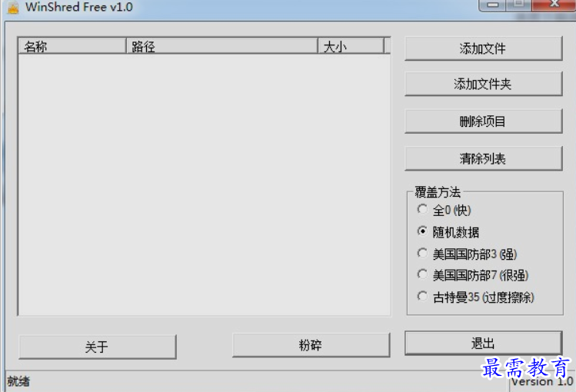
Task: Close the WinShred Free window
Action: (554, 5)
